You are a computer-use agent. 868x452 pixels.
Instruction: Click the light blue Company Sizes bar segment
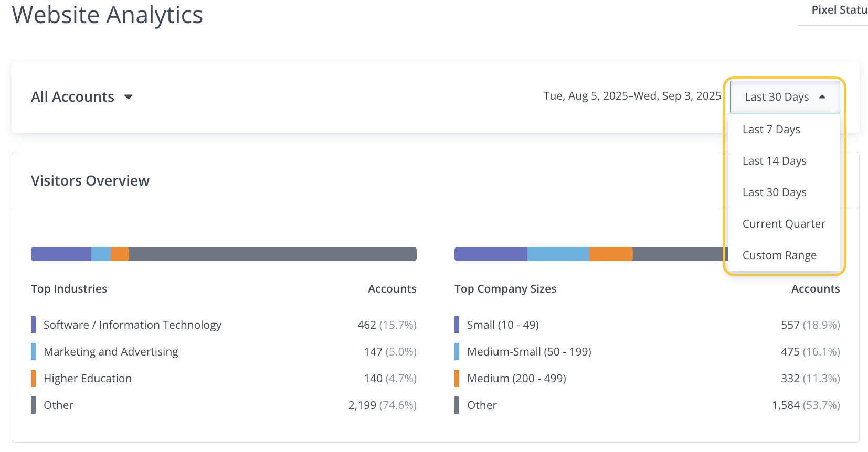tap(558, 254)
